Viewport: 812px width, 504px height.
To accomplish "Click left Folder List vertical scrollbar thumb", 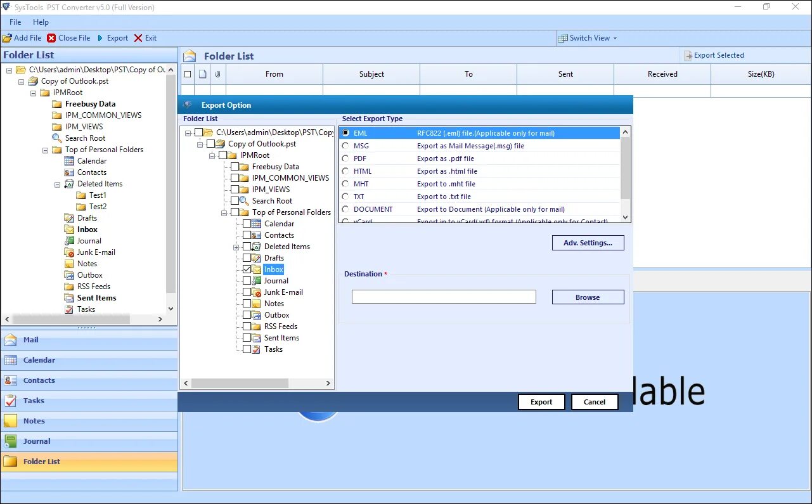I will pos(171,184).
